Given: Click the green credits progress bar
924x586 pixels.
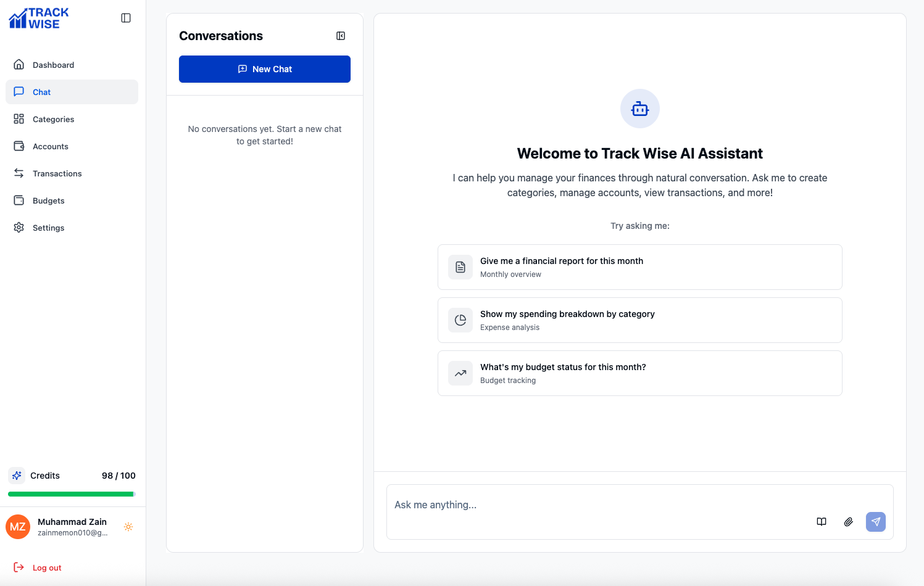Looking at the screenshot, I should point(71,494).
